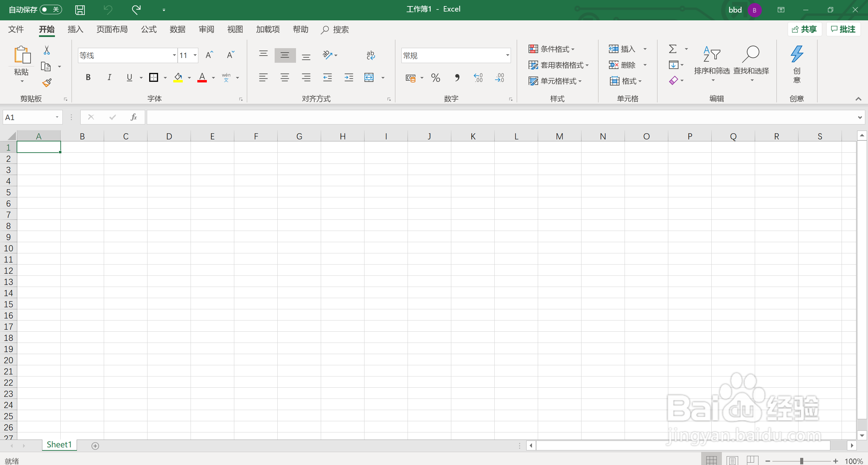Click the Wrap Text icon
This screenshot has height=465, width=868.
tap(371, 55)
